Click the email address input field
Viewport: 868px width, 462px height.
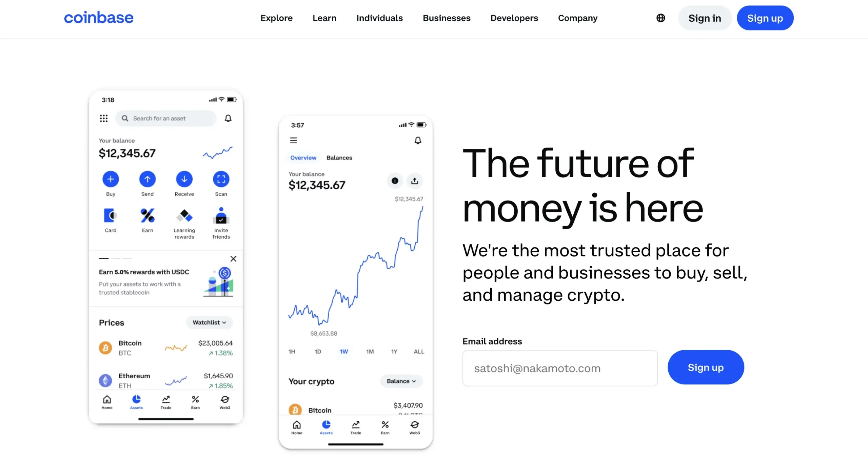click(560, 368)
